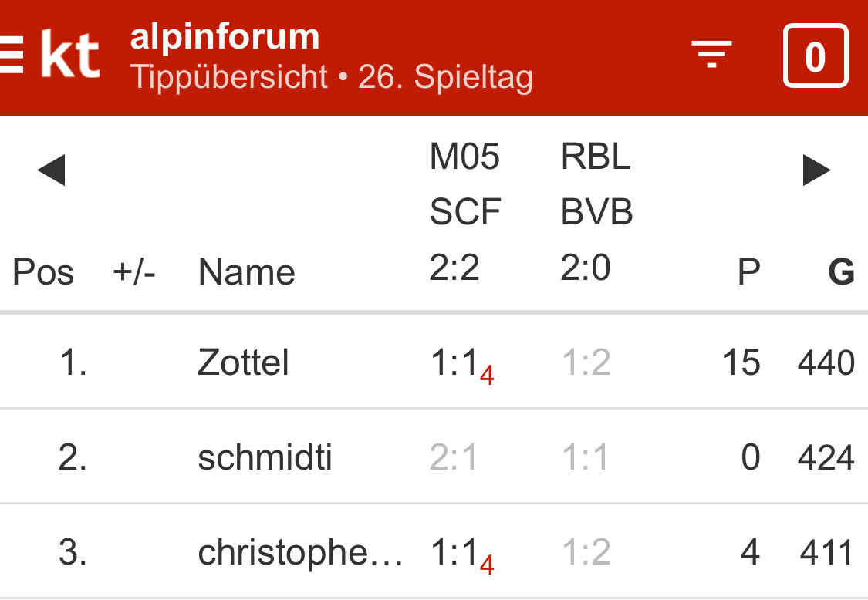Open user Zottel's profile
868x600 pixels.
243,362
